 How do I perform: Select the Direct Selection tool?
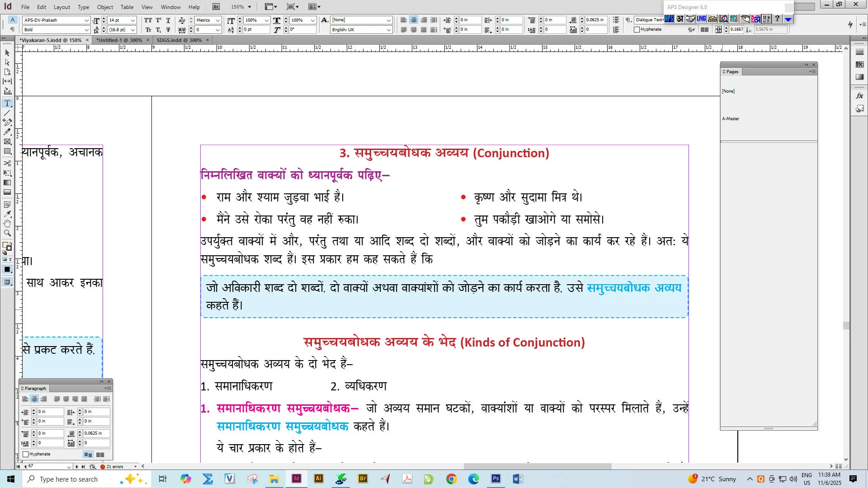[x=7, y=62]
